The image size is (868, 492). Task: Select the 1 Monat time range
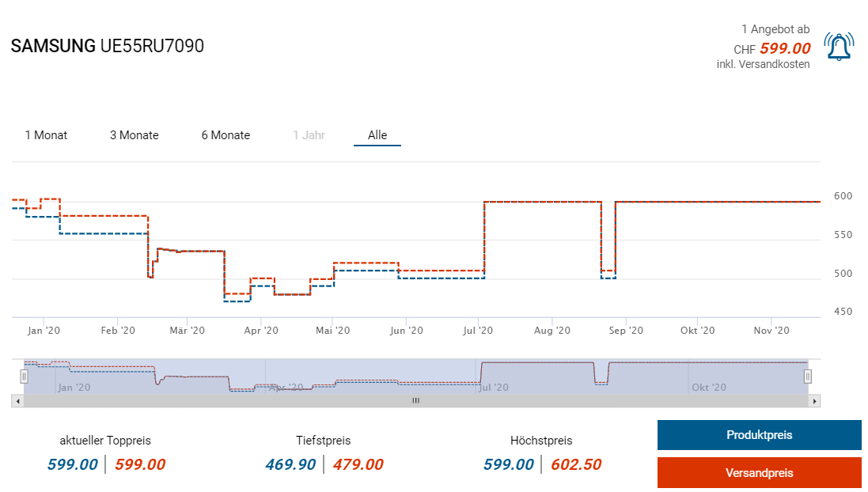(46, 135)
